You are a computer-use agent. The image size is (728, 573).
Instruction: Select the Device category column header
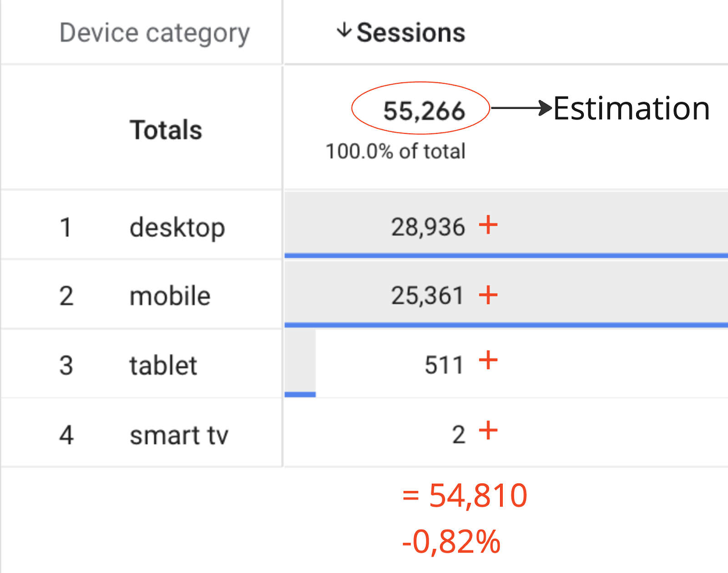(x=155, y=33)
